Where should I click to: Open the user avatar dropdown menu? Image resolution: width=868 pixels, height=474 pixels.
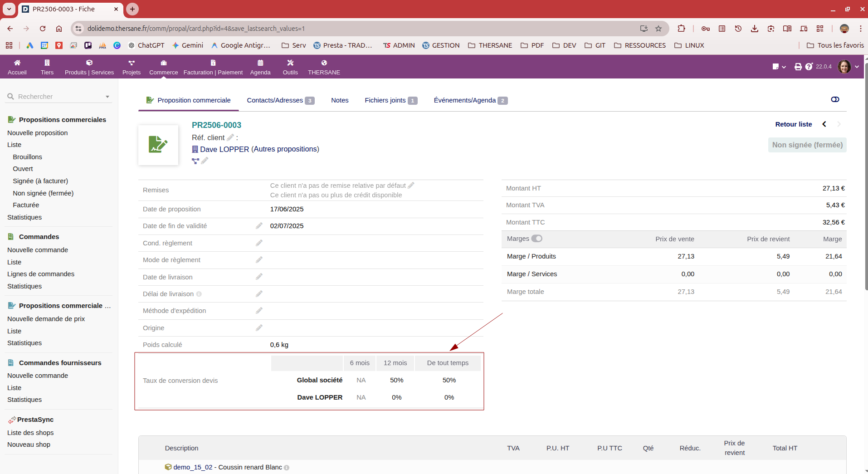[x=848, y=67]
